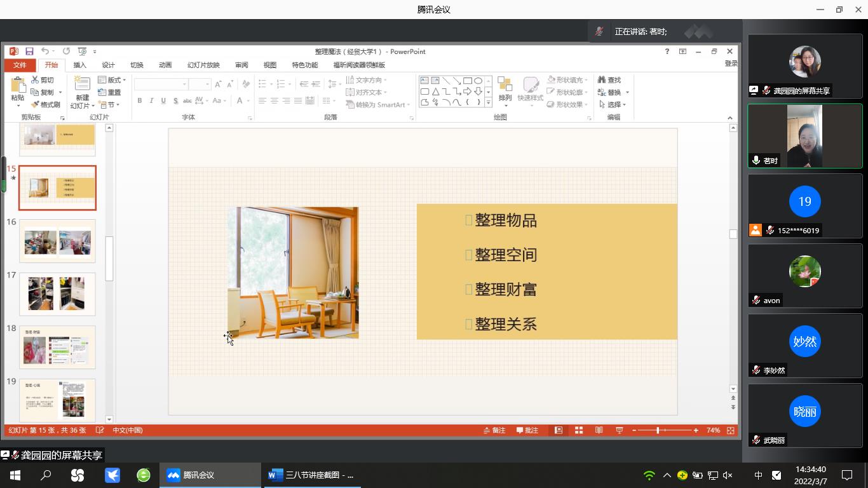Switch to the Design (设计) tab
The width and height of the screenshot is (868, 488).
pos(108,65)
